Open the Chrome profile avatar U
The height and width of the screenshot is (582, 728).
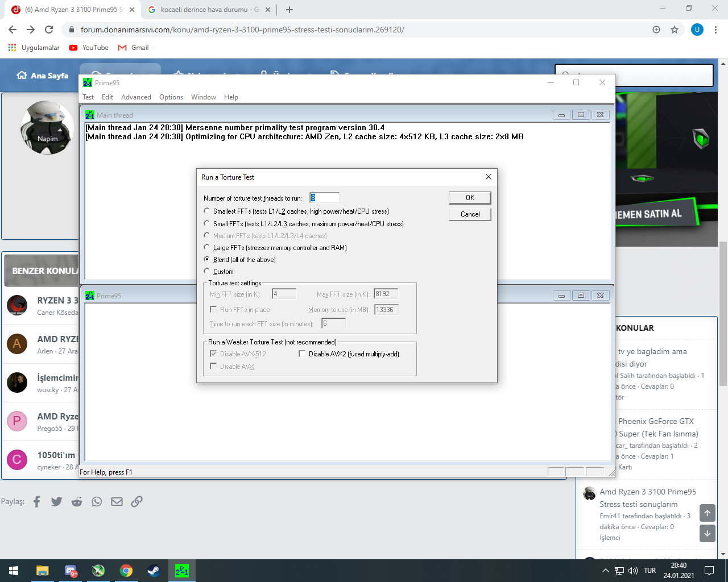click(x=697, y=30)
